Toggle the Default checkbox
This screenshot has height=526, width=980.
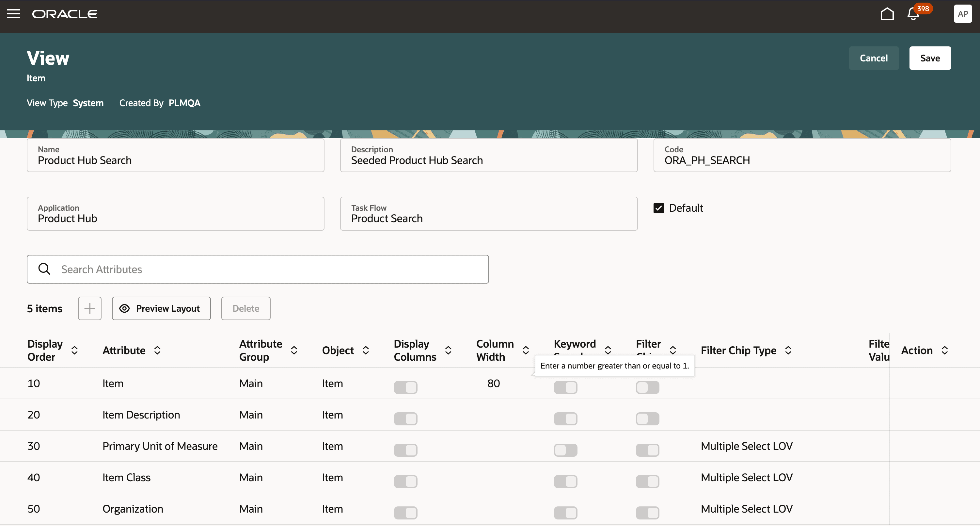click(x=658, y=208)
